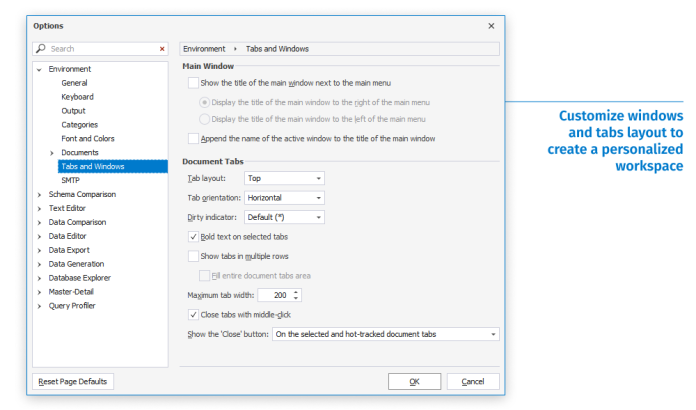The width and height of the screenshot is (696, 410).
Task: Select radio 'title to the right of main menu'
Action: pos(204,102)
